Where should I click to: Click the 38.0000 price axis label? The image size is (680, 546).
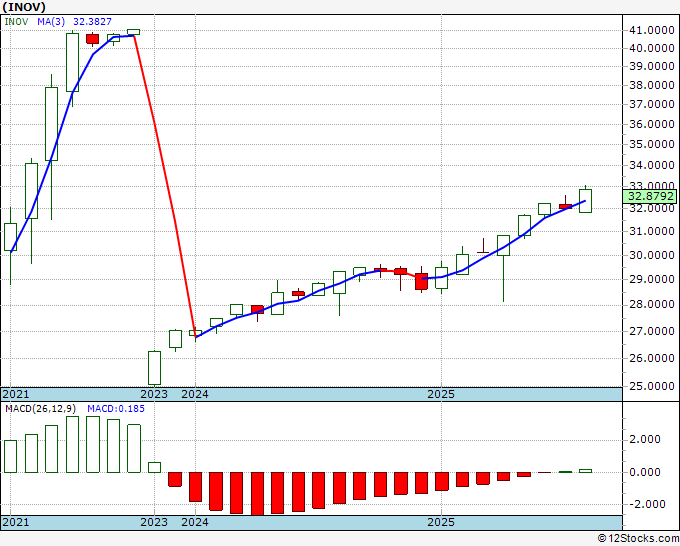651,85
